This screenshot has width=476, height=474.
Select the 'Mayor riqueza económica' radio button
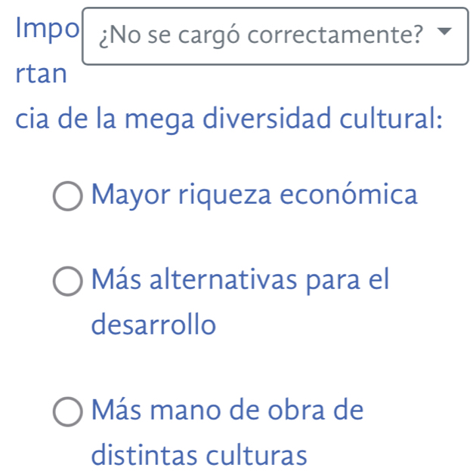point(69,198)
